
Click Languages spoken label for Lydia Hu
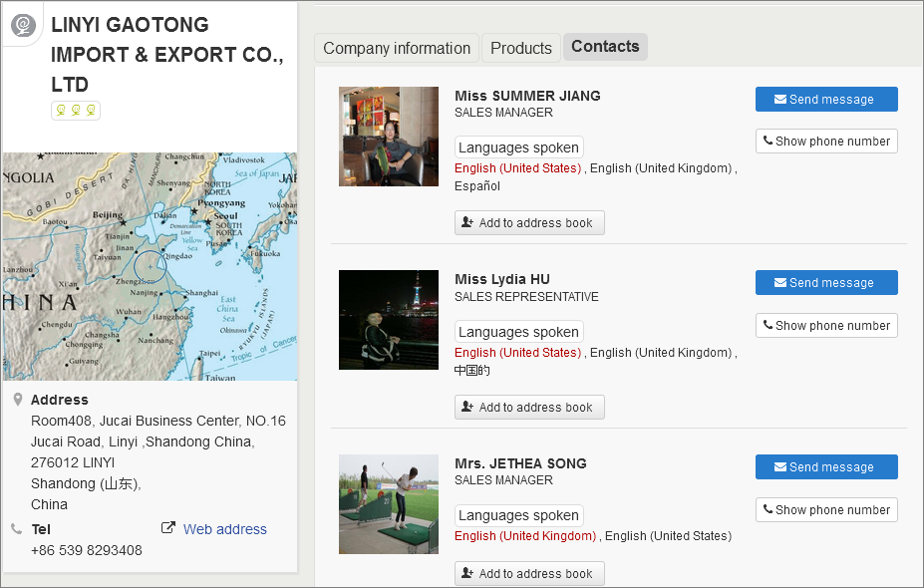pos(518,332)
